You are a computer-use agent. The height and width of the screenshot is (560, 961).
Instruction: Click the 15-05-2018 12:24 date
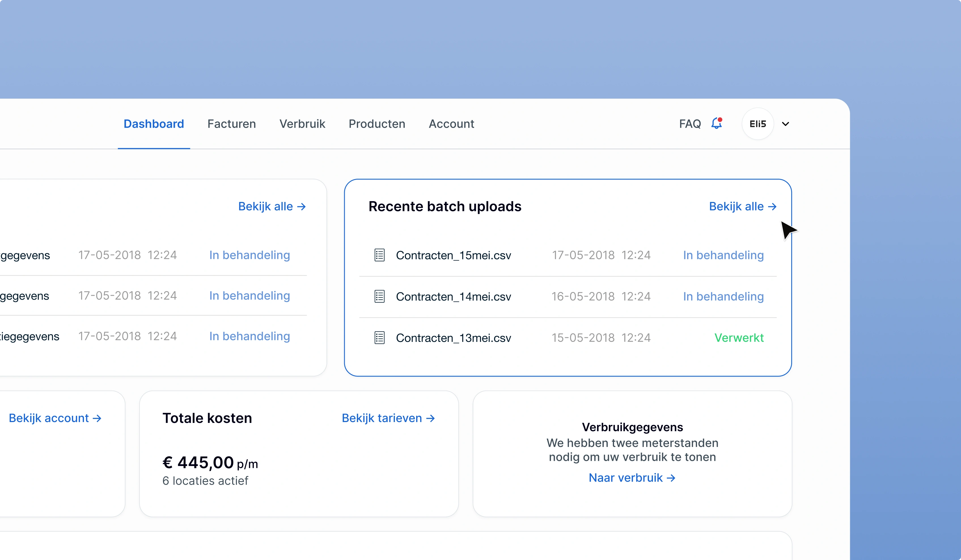coord(601,338)
